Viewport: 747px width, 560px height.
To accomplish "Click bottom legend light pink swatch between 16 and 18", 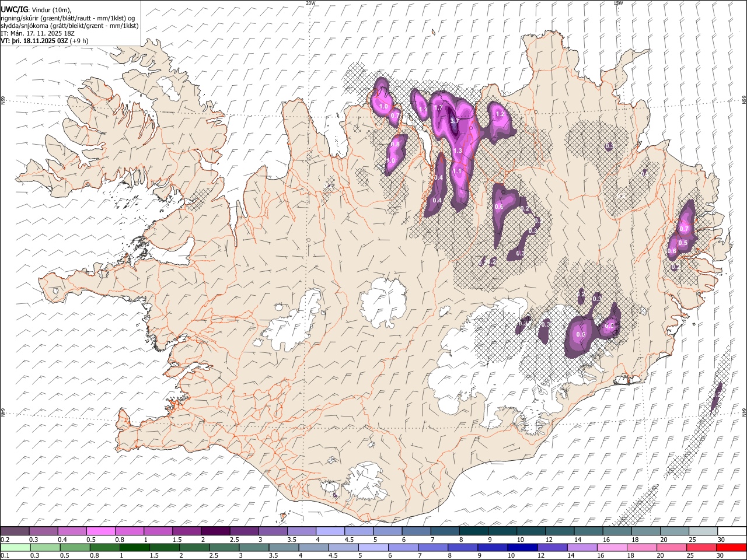I will coord(611,547).
